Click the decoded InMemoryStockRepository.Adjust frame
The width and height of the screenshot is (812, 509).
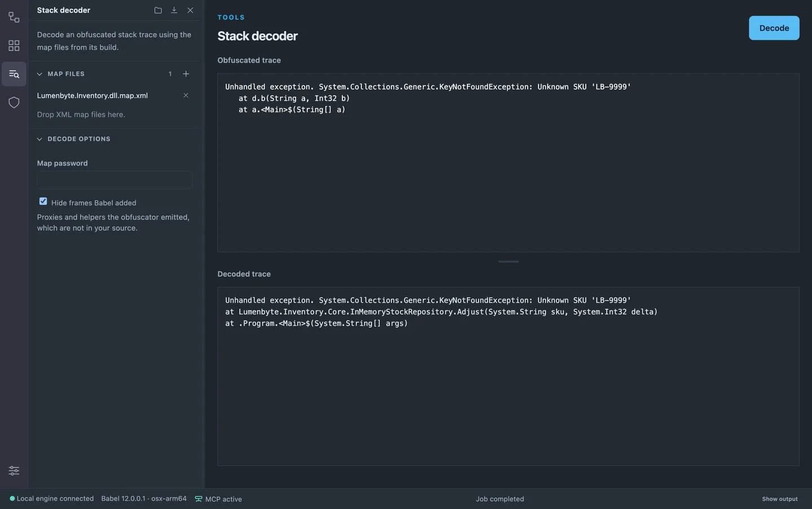click(442, 312)
